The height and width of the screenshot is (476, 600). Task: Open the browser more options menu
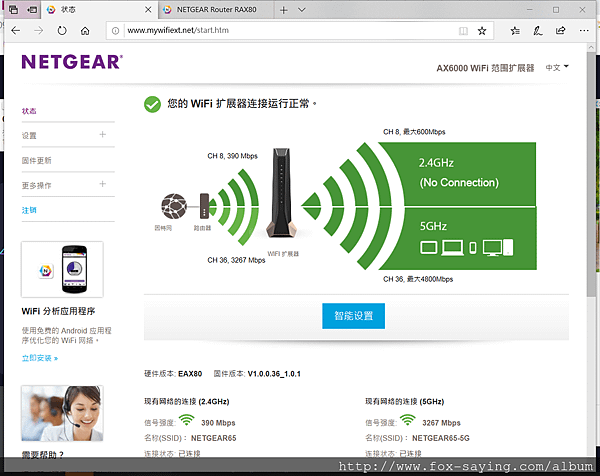[x=584, y=31]
